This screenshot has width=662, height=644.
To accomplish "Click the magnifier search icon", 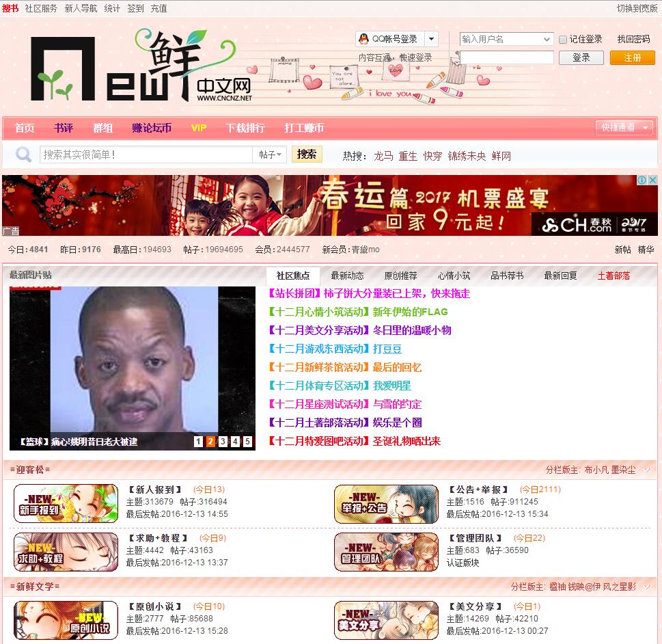I will point(23,155).
